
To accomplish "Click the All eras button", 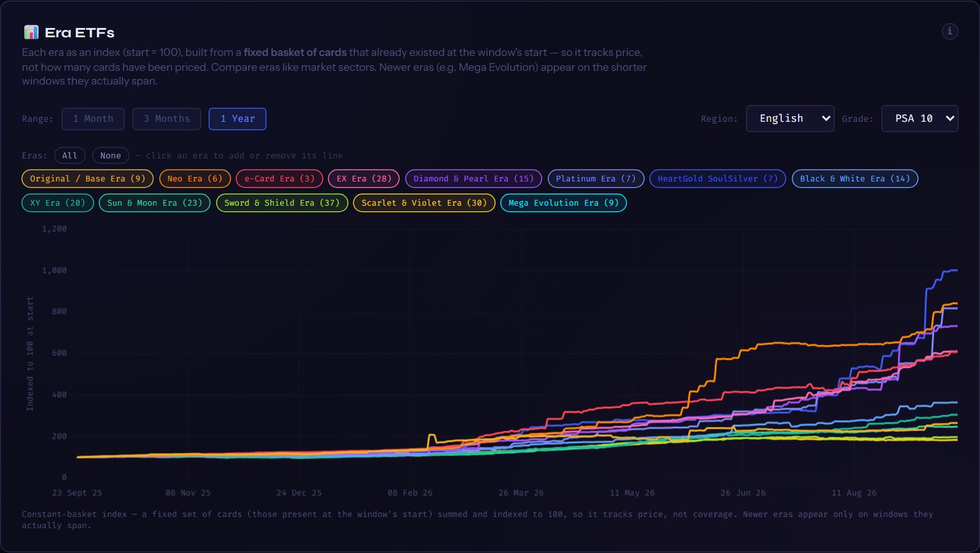I will point(70,155).
